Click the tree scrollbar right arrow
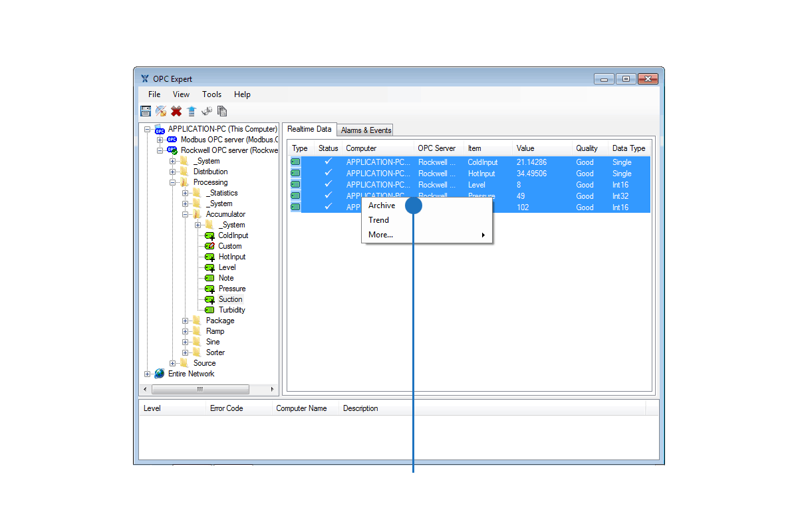The height and width of the screenshot is (532, 798). pos(272,389)
